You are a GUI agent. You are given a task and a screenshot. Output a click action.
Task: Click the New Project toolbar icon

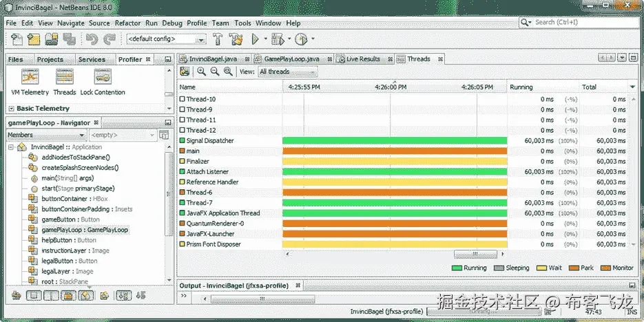34,39
